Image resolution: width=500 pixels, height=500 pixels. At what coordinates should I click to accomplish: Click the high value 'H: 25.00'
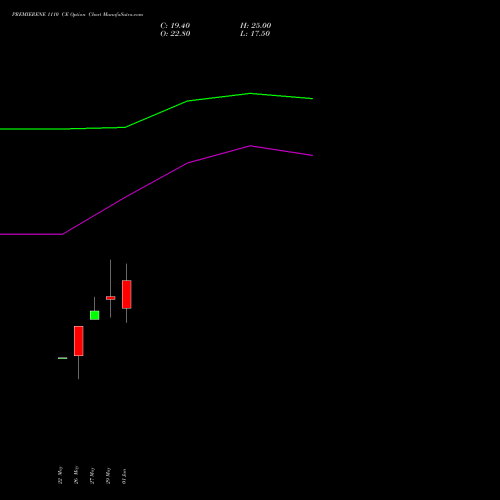(x=255, y=26)
